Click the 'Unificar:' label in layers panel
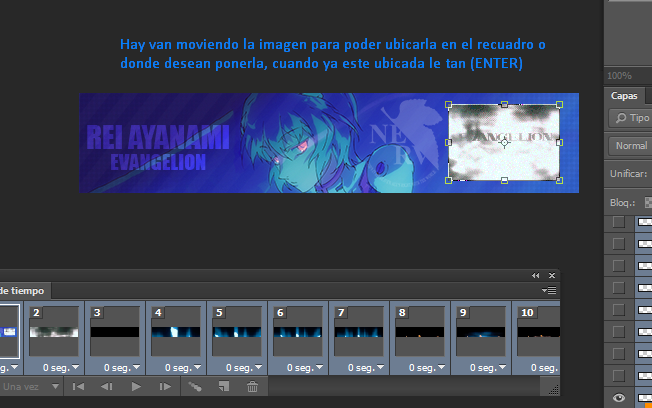The image size is (652, 408). 628,174
